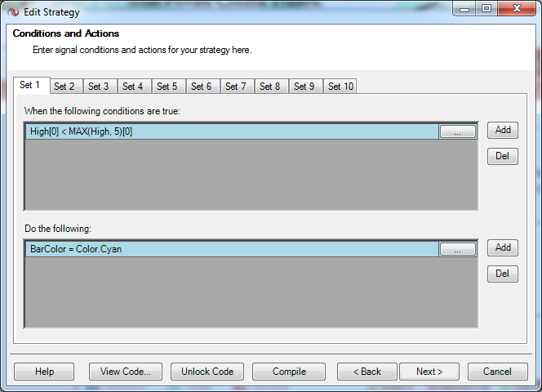Open the Set 9 tab
Image resolution: width=542 pixels, height=392 pixels.
[305, 86]
